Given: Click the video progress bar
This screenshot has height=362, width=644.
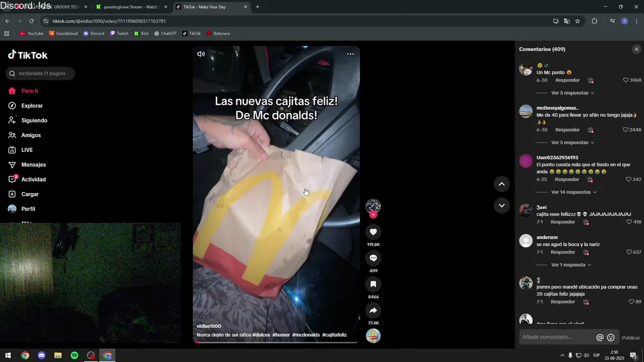Looking at the screenshot, I should [276, 342].
